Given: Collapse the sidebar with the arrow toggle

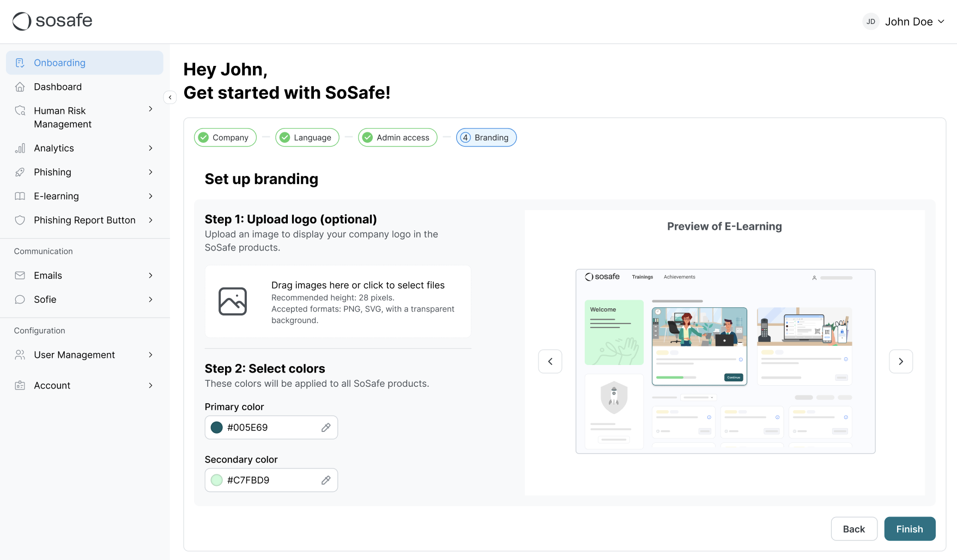Looking at the screenshot, I should click(x=170, y=98).
